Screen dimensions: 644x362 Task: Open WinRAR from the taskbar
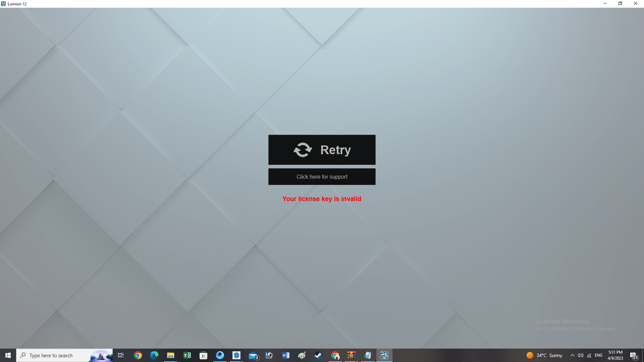point(352,355)
